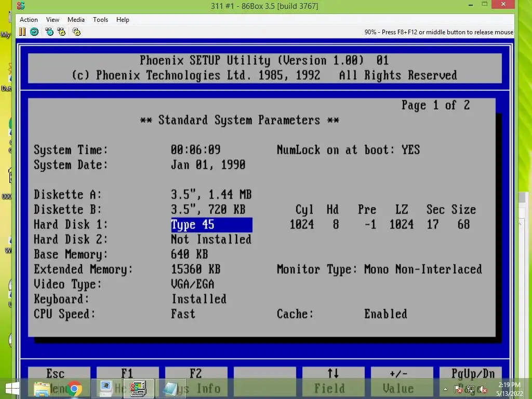The width and height of the screenshot is (532, 399).
Task: Click the PgUp/Dn key box
Action: (470, 381)
